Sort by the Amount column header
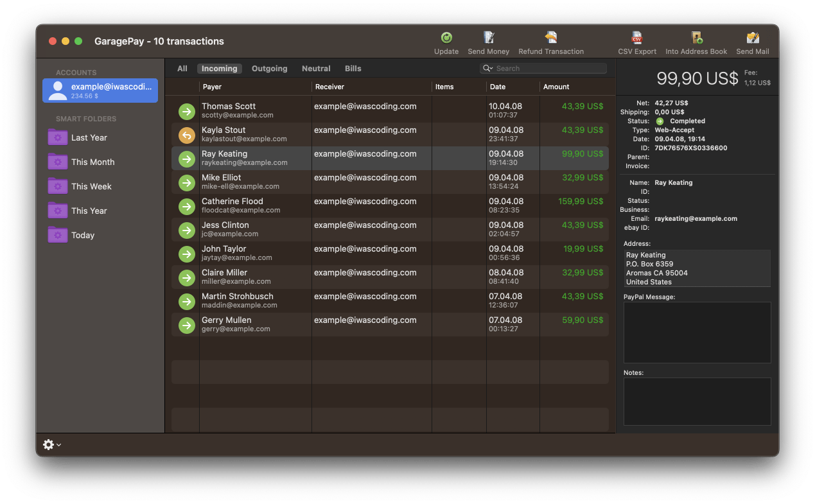 (574, 87)
